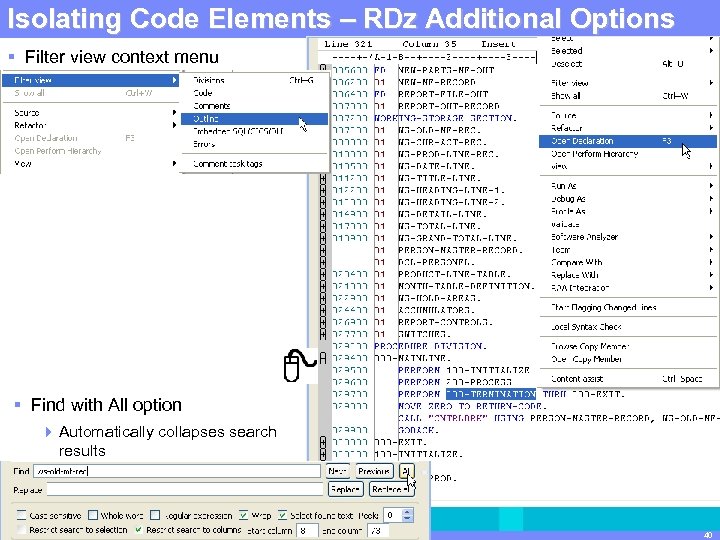This screenshot has height=540, width=720.
Task: Expand the Profile As submenu
Action: pyautogui.click(x=628, y=211)
